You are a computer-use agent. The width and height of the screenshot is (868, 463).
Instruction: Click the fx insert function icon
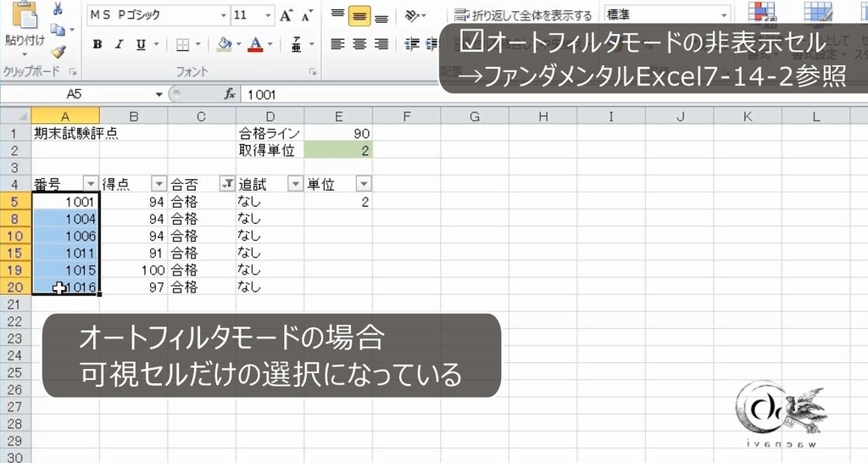point(230,95)
